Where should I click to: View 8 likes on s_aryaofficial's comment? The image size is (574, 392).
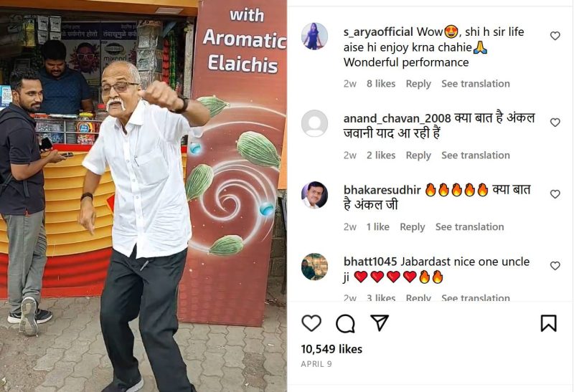click(381, 84)
